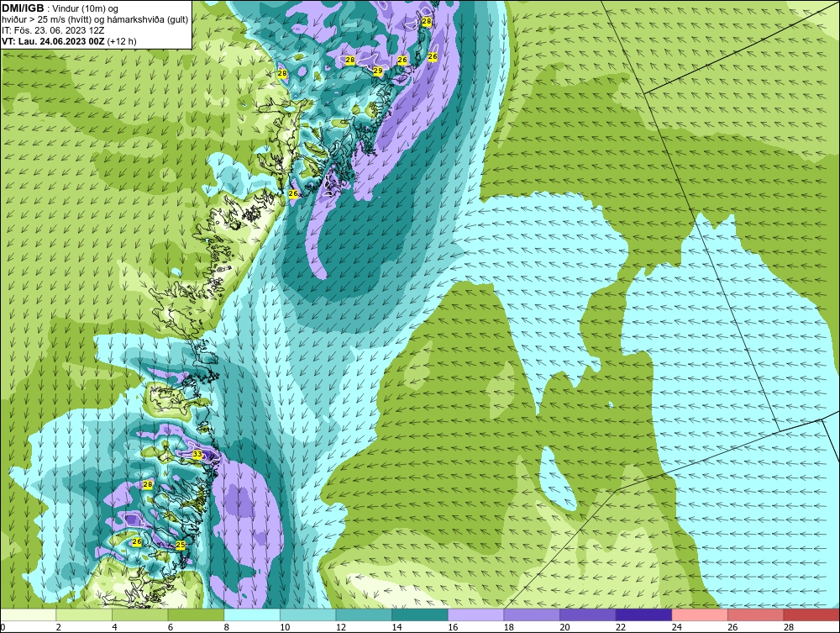Image resolution: width=840 pixels, height=633 pixels.
Task: Click the legend tick label '8'
Action: (227, 627)
